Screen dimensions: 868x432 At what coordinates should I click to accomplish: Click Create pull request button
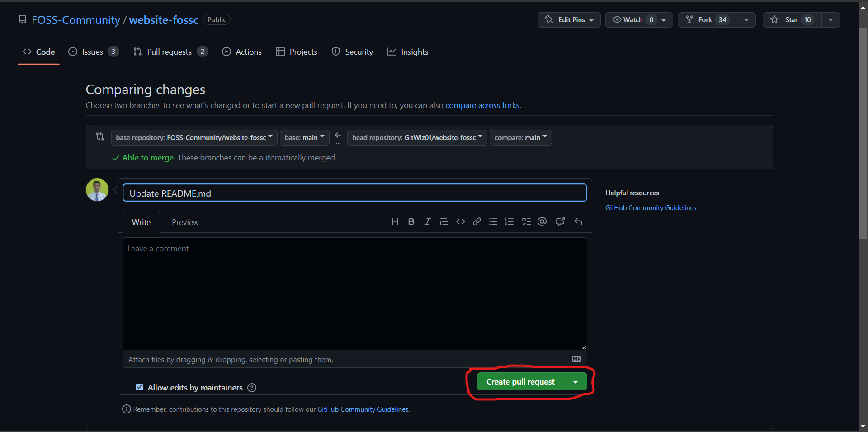click(520, 382)
